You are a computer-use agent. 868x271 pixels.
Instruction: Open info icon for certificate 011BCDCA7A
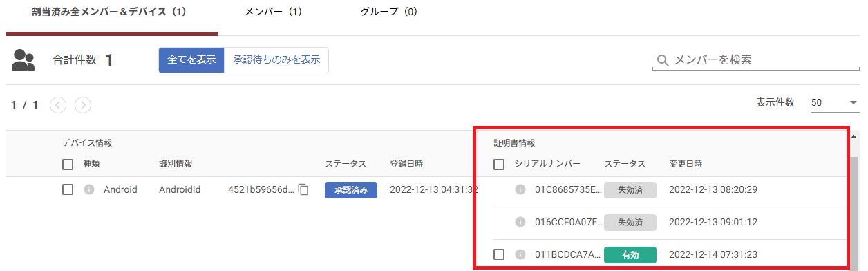(x=520, y=254)
